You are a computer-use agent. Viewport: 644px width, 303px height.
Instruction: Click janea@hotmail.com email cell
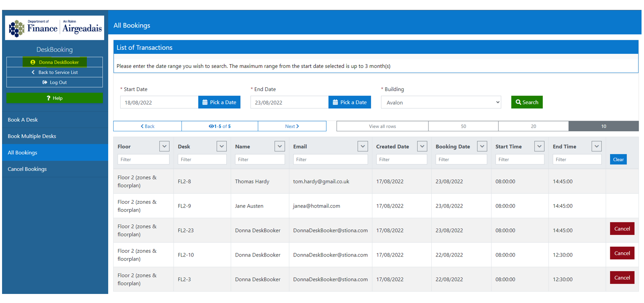click(x=330, y=206)
